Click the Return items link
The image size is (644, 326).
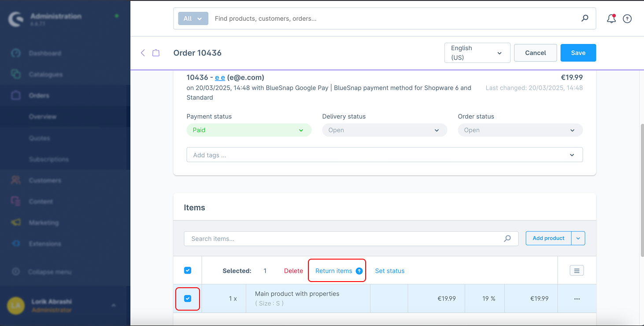click(333, 271)
